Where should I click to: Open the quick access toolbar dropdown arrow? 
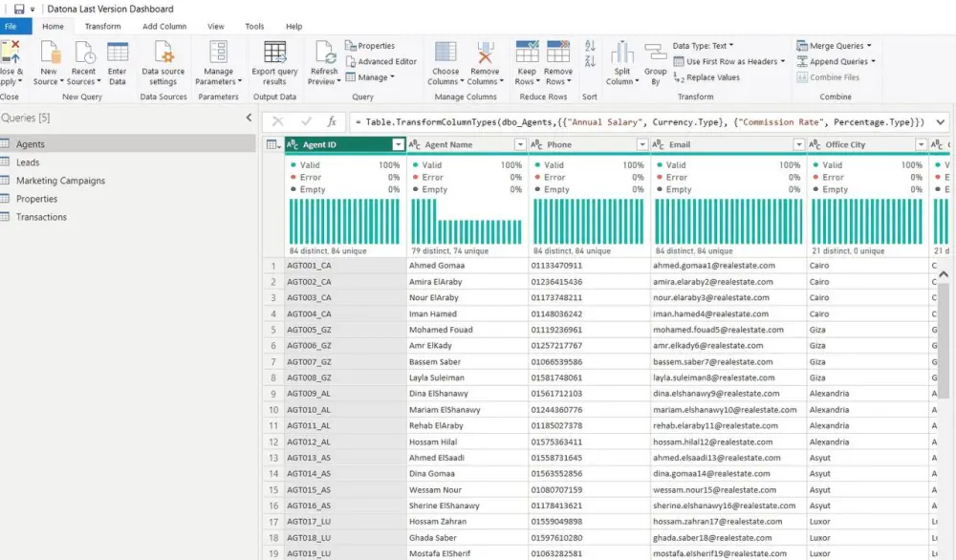[33, 10]
